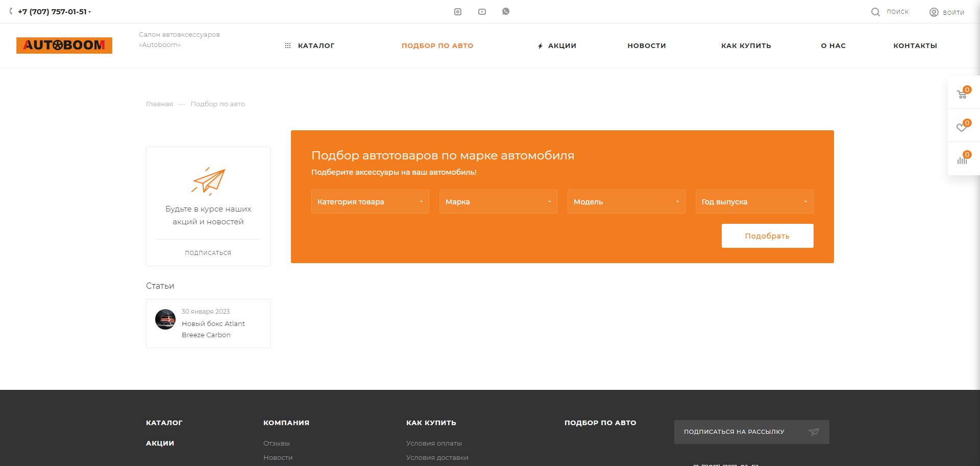Image resolution: width=980 pixels, height=466 pixels.
Task: Click the footer newsletter send icon
Action: pos(814,432)
